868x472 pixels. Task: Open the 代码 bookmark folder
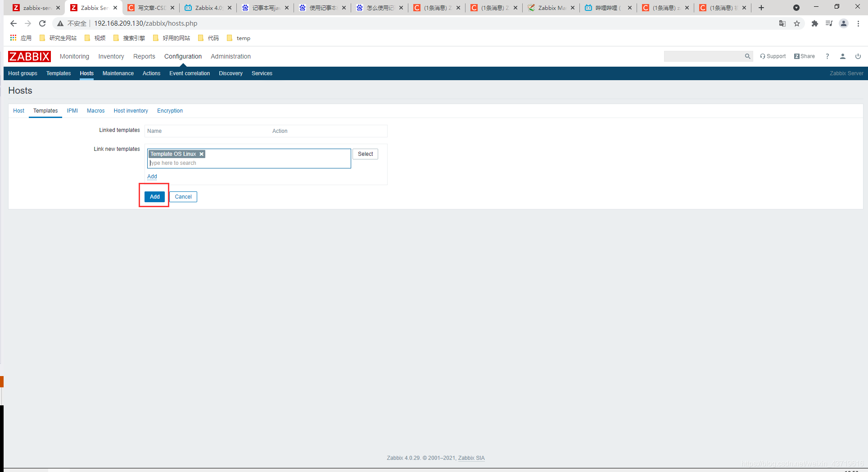[x=208, y=38]
